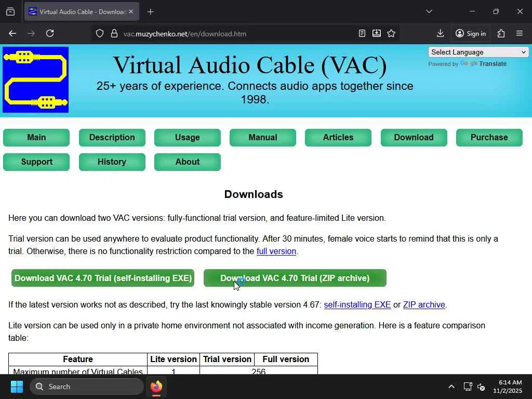
Task: Open the Download navigation button
Action: tap(414, 137)
